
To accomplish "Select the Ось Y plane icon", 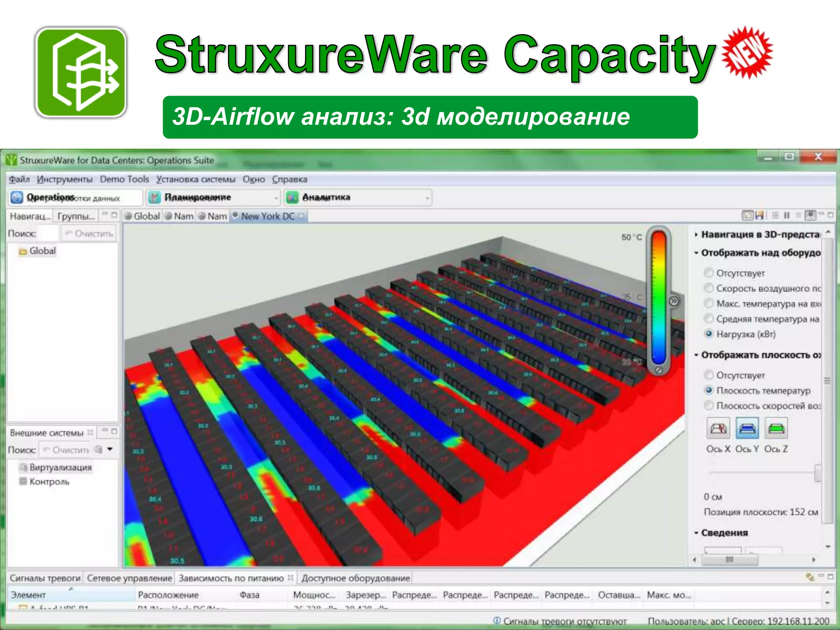I will (747, 429).
